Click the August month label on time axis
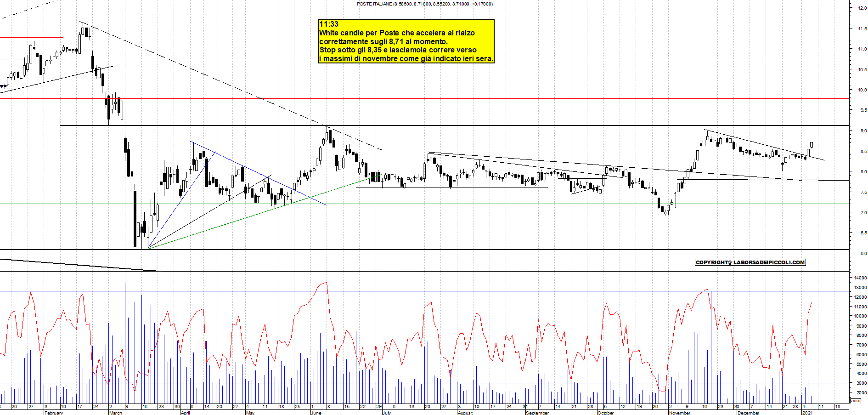Viewport: 868px width, 415px height. (465, 413)
